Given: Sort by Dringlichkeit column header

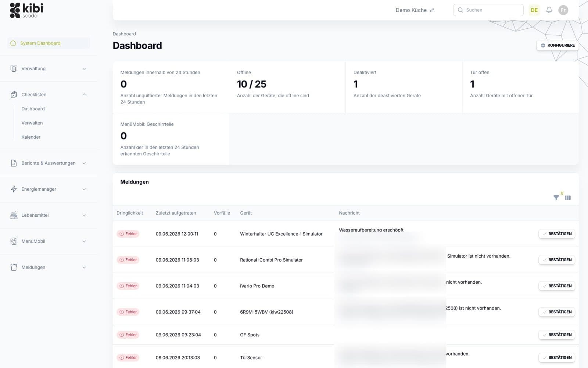Looking at the screenshot, I should point(130,213).
